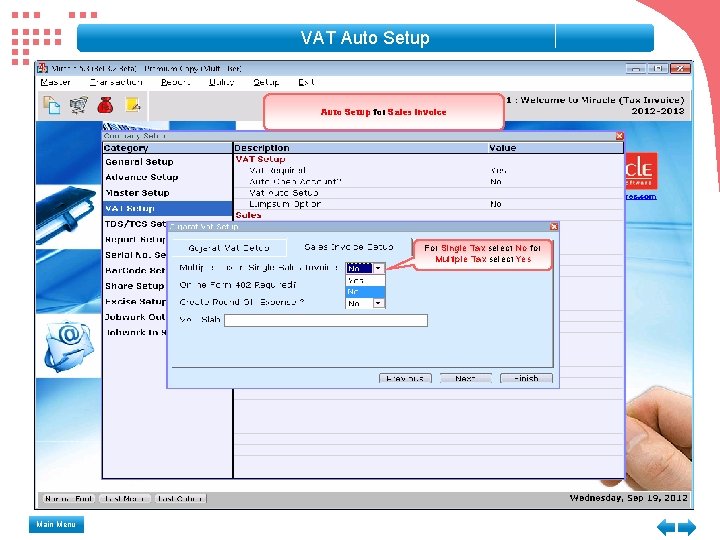Open the Master menu
This screenshot has width=720, height=540.
(56, 82)
